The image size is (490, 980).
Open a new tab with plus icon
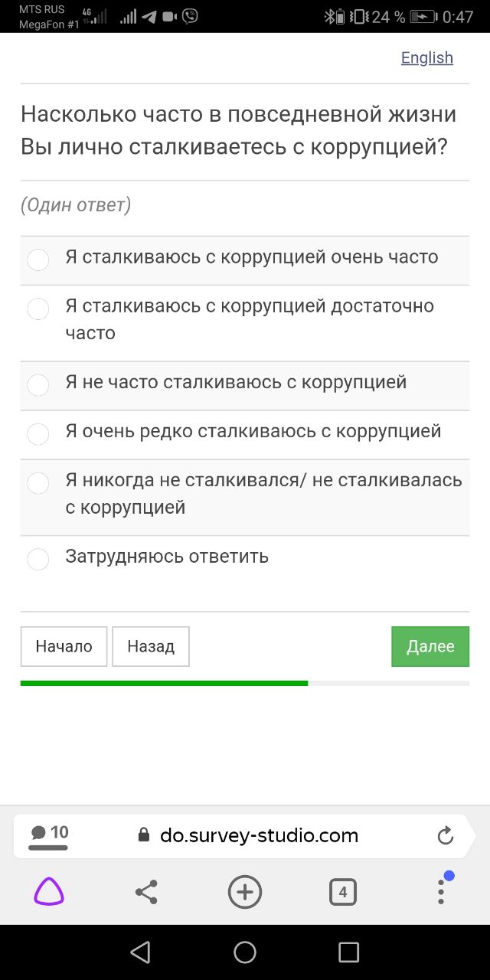point(245,892)
